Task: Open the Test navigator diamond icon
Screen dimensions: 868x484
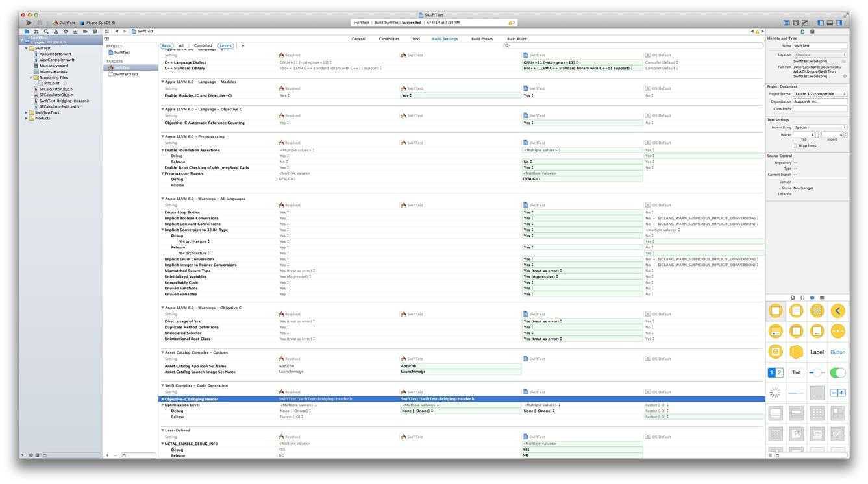Action: pyautogui.click(x=66, y=31)
